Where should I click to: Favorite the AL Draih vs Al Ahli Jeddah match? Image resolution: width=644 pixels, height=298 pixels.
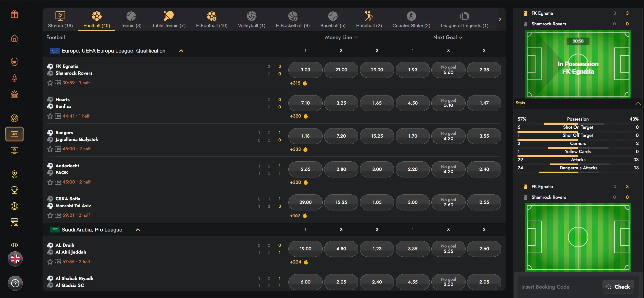tap(50, 262)
